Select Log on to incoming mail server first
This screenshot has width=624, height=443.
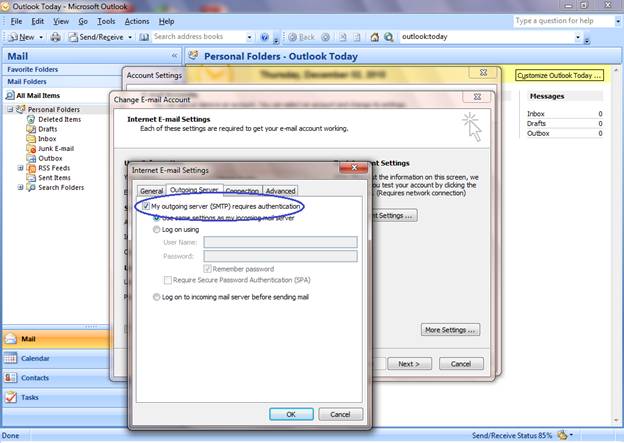[156, 297]
